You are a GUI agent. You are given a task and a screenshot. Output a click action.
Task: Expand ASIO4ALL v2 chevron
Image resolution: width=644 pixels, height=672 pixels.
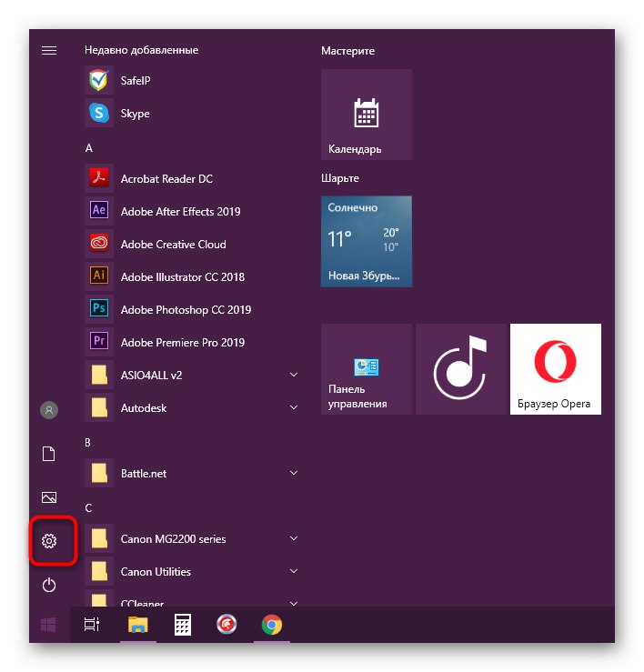[294, 375]
